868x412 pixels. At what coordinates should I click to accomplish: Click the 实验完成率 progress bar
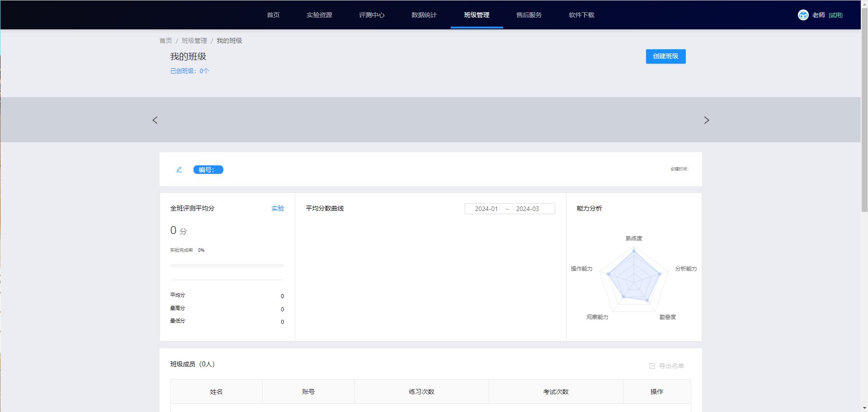click(227, 266)
